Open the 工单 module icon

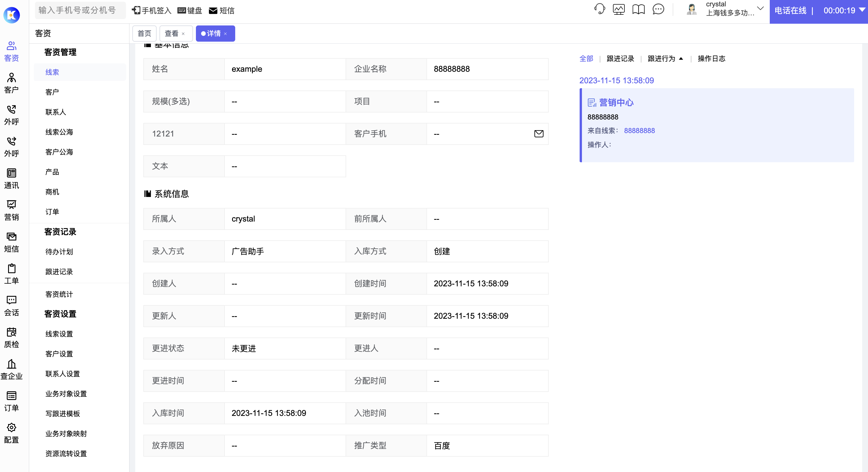[12, 274]
